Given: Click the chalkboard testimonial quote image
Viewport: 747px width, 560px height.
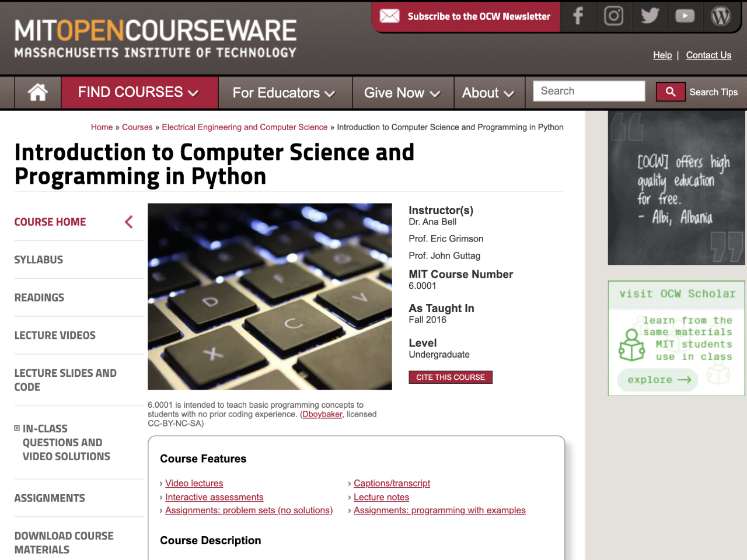Looking at the screenshot, I should click(x=676, y=188).
